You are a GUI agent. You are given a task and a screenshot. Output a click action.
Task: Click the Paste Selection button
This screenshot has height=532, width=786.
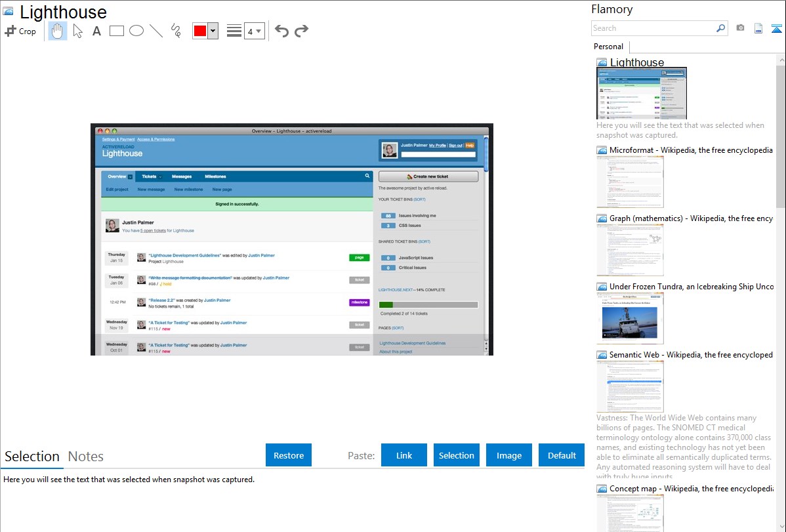tap(456, 455)
